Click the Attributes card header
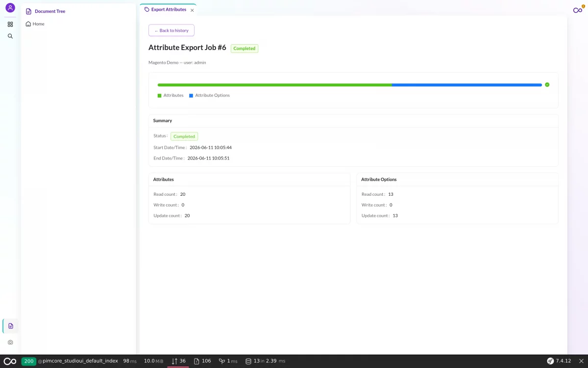 [249, 180]
